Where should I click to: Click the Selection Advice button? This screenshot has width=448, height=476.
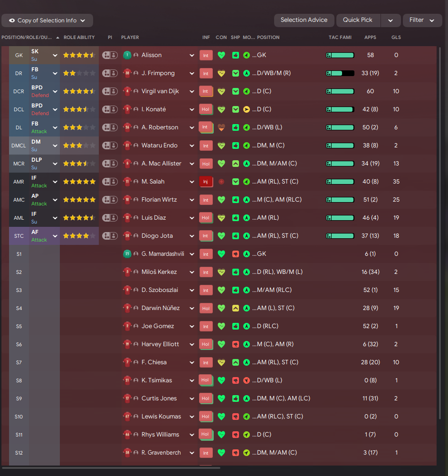(x=304, y=20)
